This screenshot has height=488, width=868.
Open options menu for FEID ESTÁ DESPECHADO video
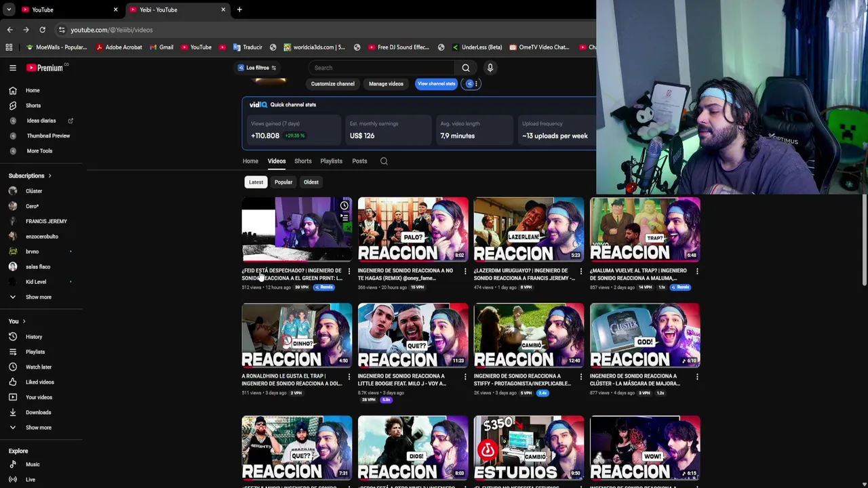(349, 271)
